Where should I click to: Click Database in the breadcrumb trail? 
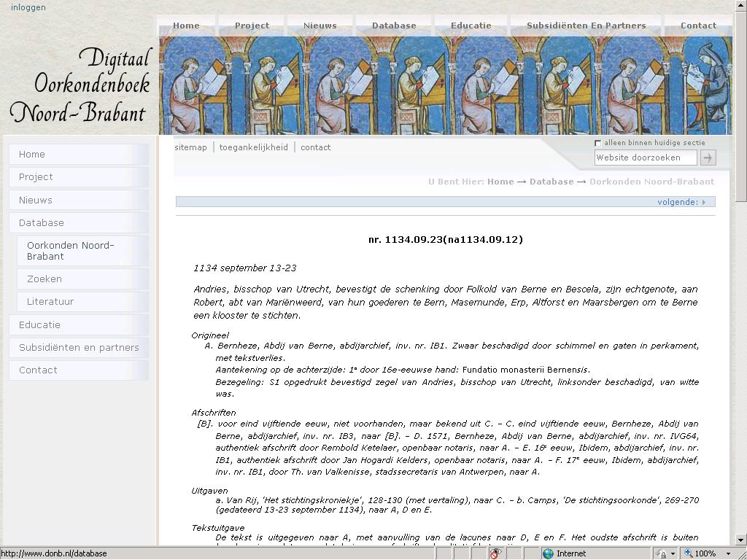click(x=551, y=182)
